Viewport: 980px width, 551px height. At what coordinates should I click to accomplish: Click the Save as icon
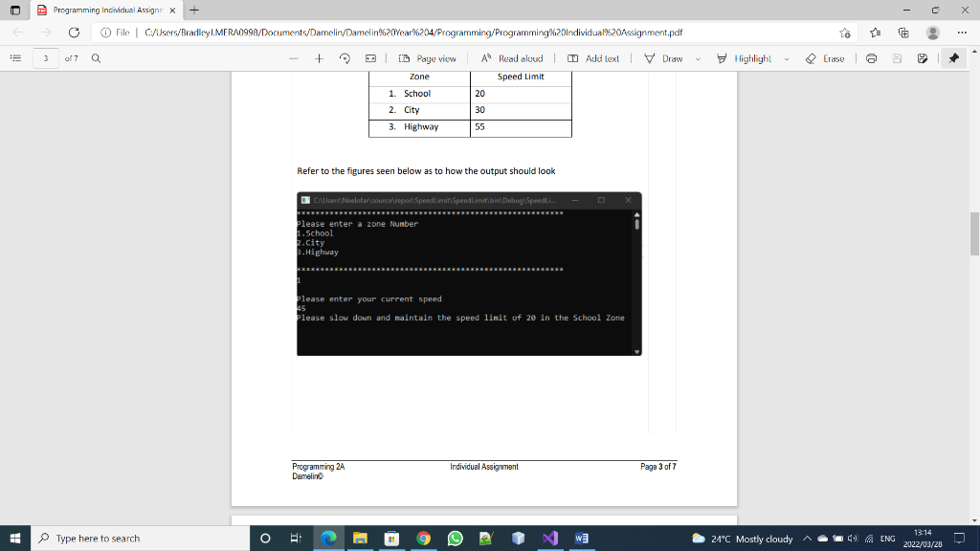tap(923, 58)
